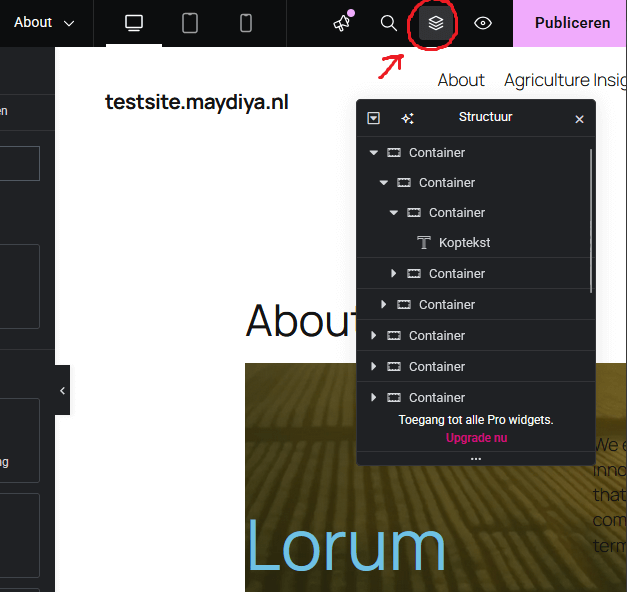Switch to tablet view mode
The image size is (627, 592).
[x=190, y=23]
